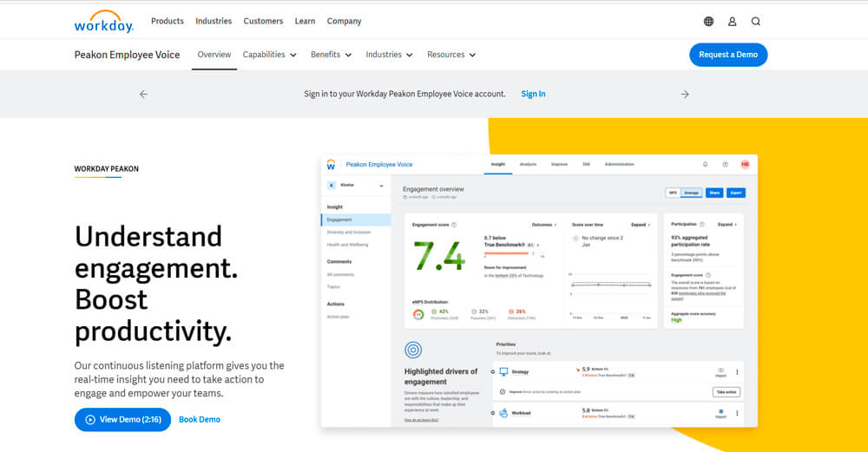Click the info icon beside Participation
The image size is (868, 452).
[702, 224]
